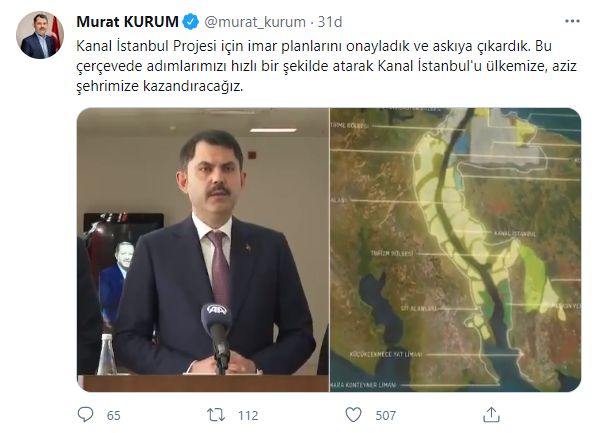Click the 112 retweets count
This screenshot has height=433, width=595.
[x=248, y=416]
